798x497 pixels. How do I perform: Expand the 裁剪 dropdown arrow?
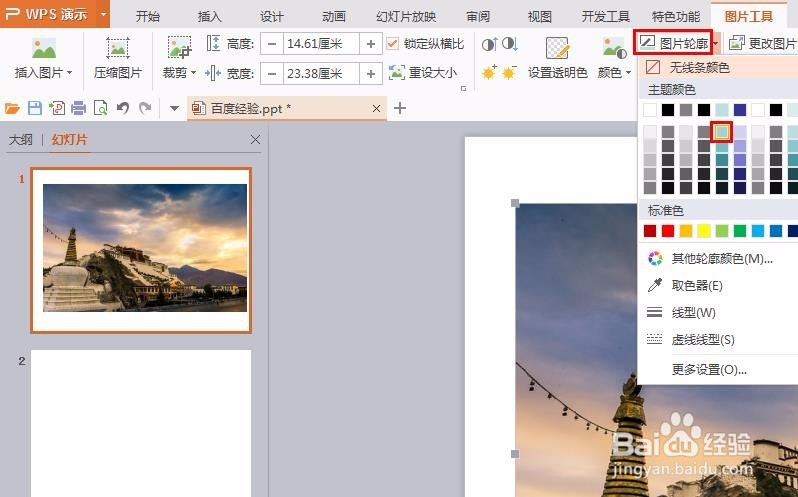coord(193,73)
